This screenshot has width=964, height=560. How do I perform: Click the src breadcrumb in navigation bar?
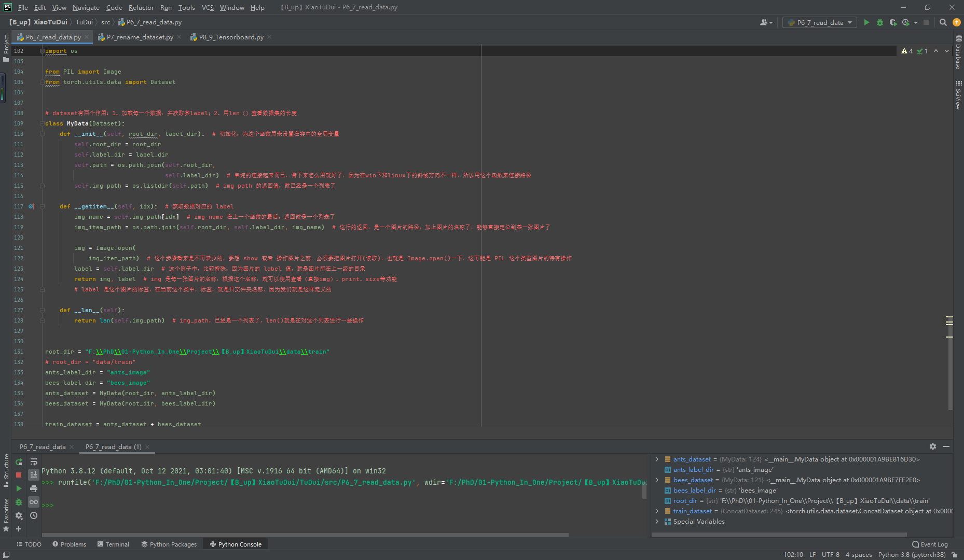(105, 22)
